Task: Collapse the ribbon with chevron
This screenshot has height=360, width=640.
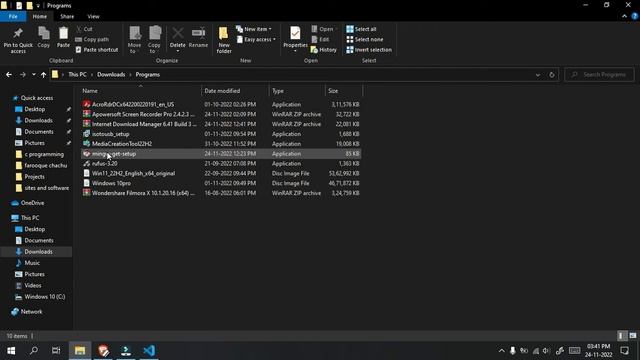Action: pyautogui.click(x=624, y=16)
